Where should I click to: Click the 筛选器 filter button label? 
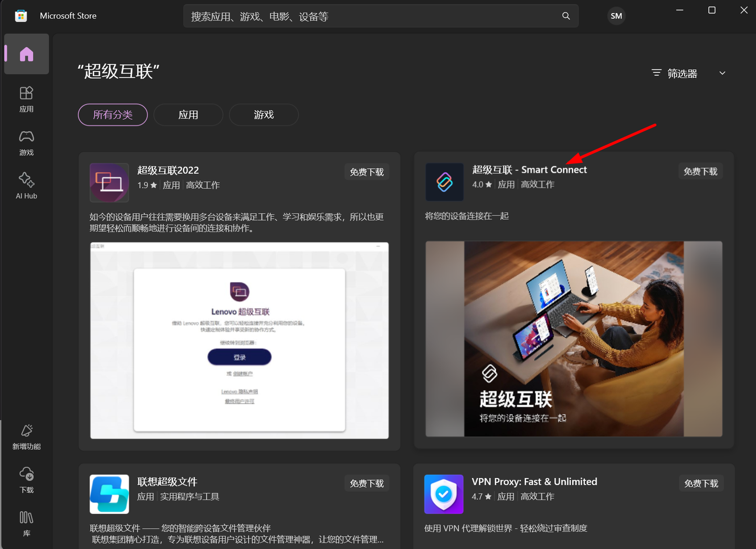(x=682, y=74)
